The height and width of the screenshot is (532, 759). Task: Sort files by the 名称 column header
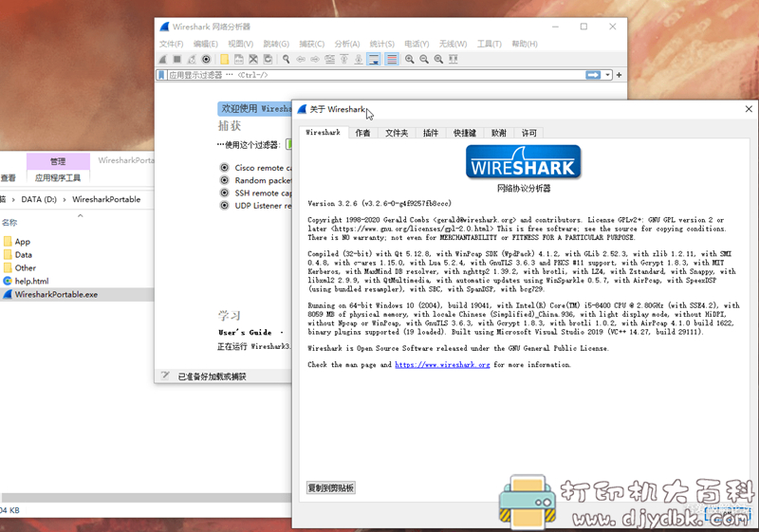[9, 223]
